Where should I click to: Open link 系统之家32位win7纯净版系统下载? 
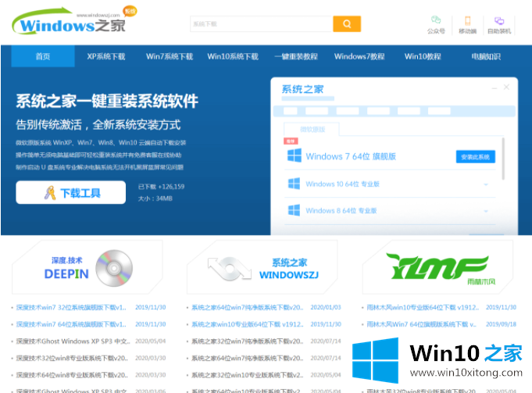[248, 341]
